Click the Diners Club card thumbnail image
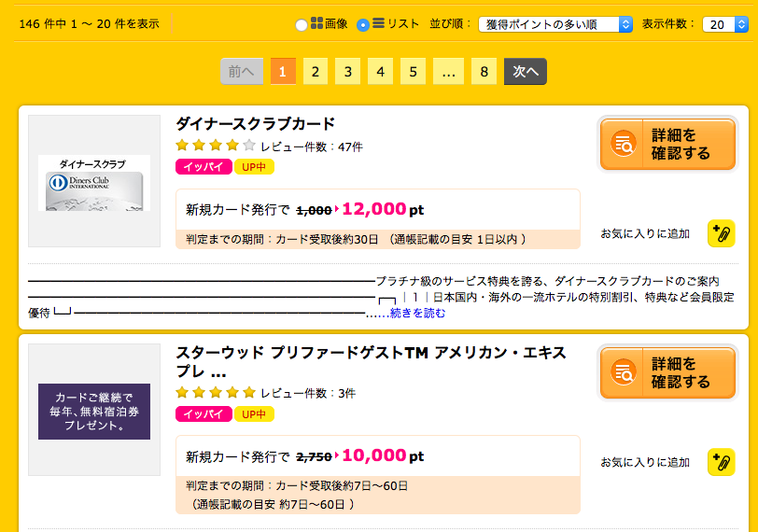The width and height of the screenshot is (758, 532). [94, 183]
